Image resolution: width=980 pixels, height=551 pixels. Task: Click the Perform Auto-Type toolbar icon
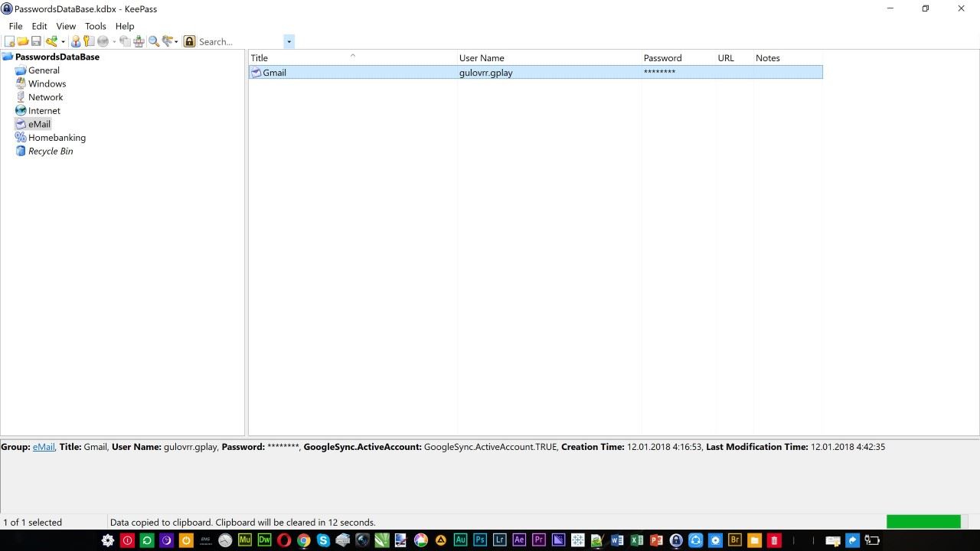139,41
